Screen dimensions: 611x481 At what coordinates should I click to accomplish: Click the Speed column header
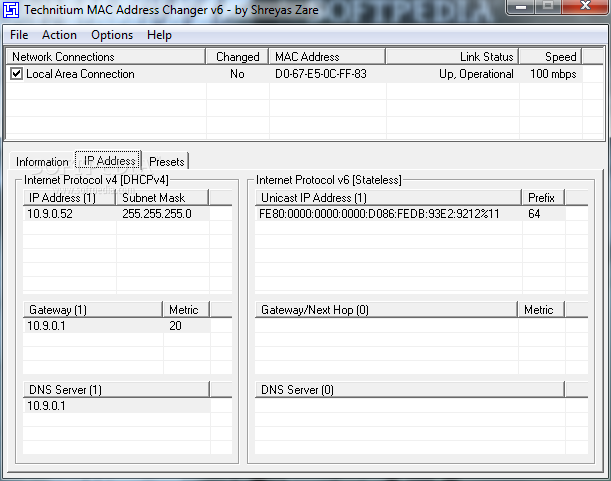pyautogui.click(x=551, y=57)
